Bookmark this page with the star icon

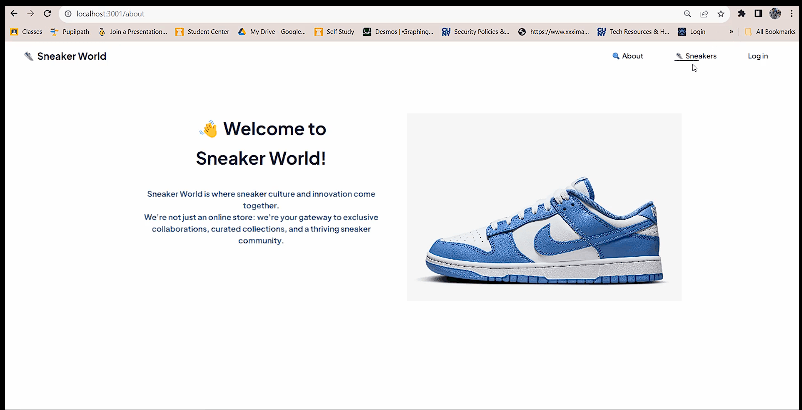point(721,14)
